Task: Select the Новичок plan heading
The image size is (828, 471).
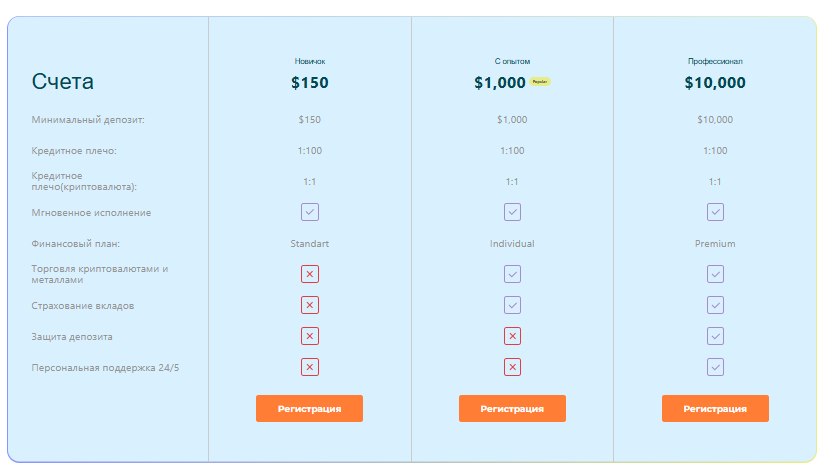Action: 310,61
